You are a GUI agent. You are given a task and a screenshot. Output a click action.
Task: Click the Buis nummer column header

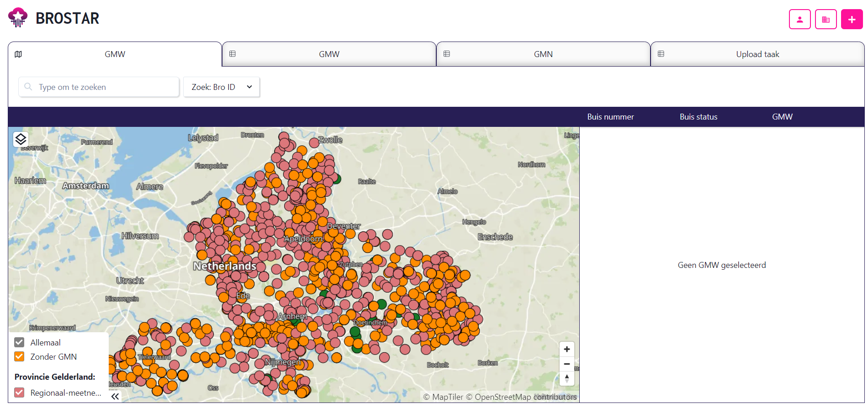point(610,117)
